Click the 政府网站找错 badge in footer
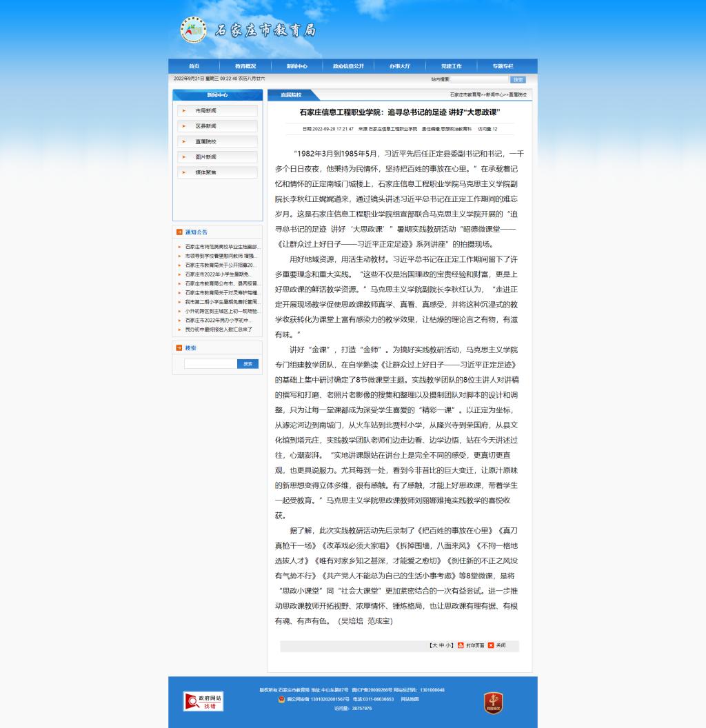The image size is (706, 728). pos(203,701)
